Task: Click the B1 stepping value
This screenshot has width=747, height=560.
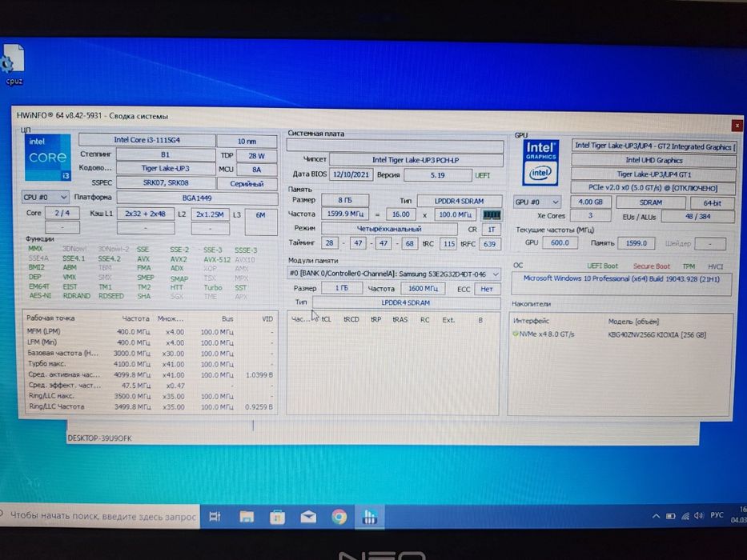Action: (x=165, y=154)
